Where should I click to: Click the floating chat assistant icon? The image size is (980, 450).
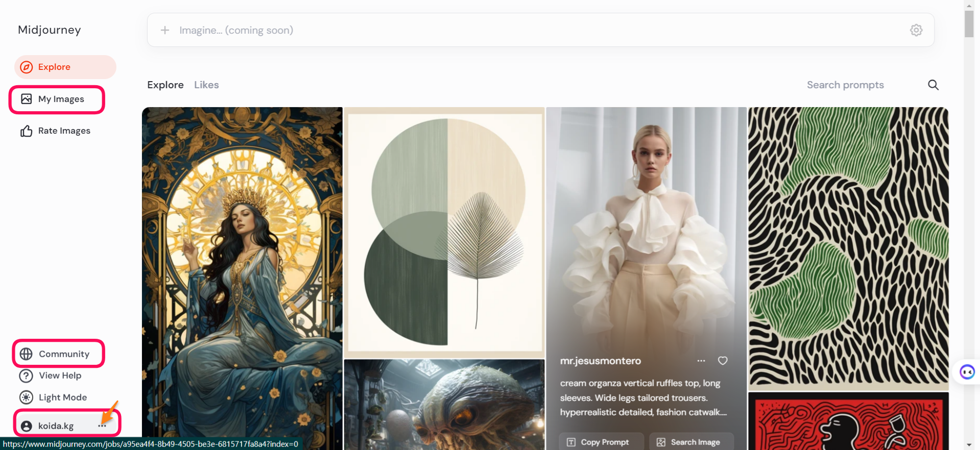[x=967, y=372]
